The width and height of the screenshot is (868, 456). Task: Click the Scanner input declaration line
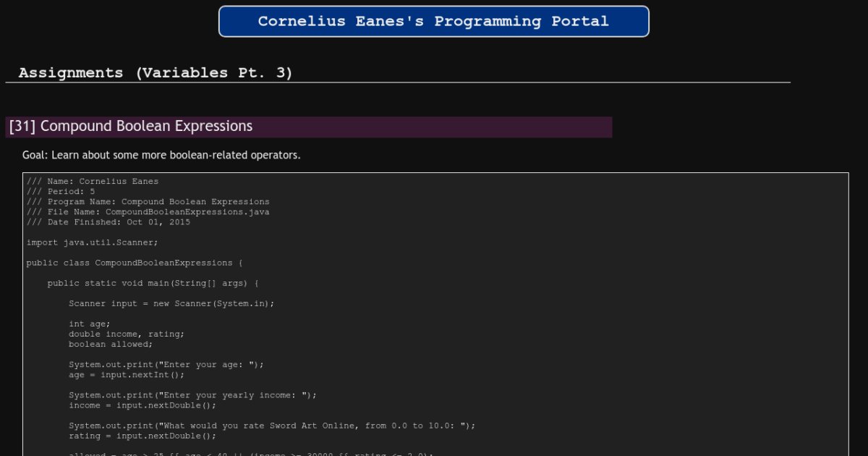coord(171,303)
